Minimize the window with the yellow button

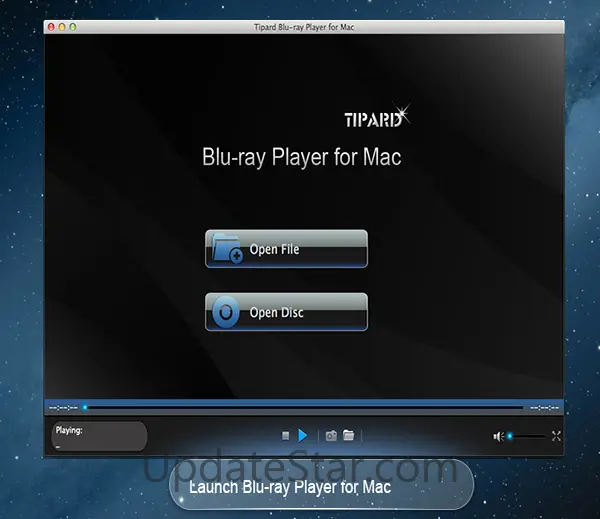(62, 27)
